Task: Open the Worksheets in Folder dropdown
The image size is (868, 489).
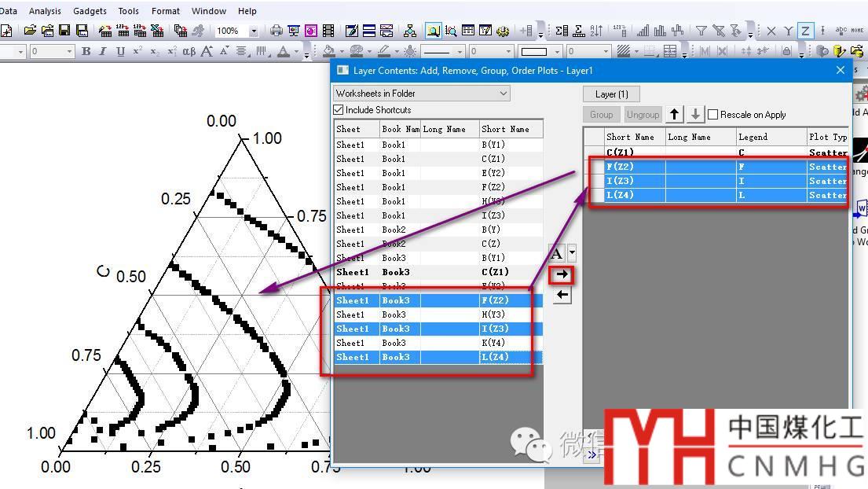Action: click(x=422, y=94)
